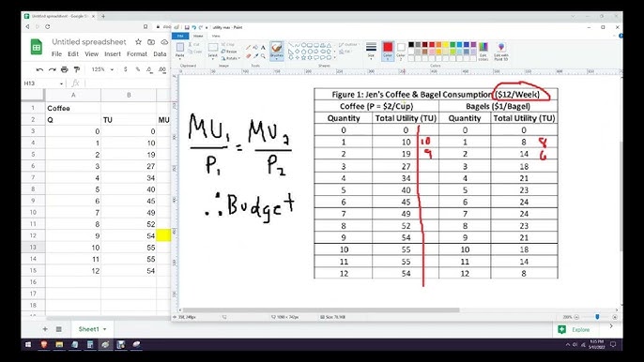
Task: Select the Text tool in Paint
Action: pyautogui.click(x=263, y=48)
